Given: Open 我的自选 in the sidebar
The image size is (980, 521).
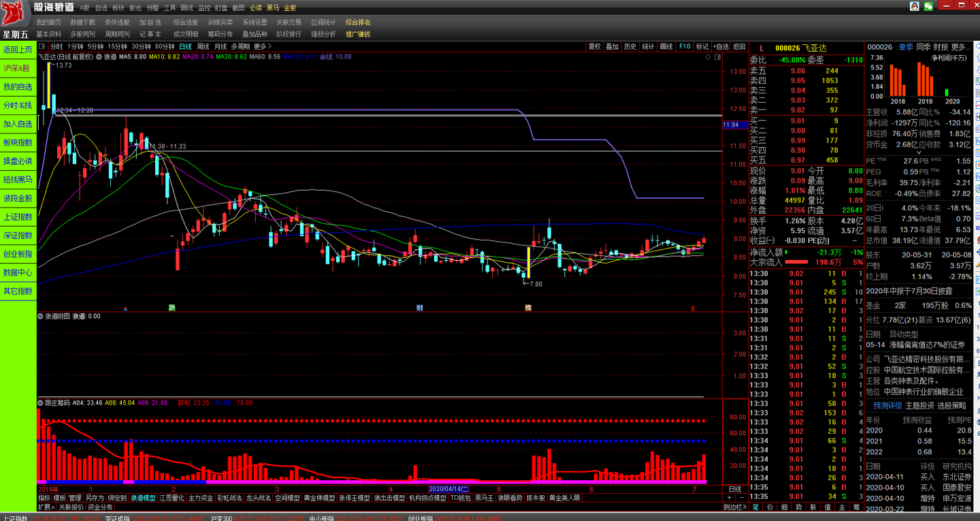Looking at the screenshot, I should point(18,86).
